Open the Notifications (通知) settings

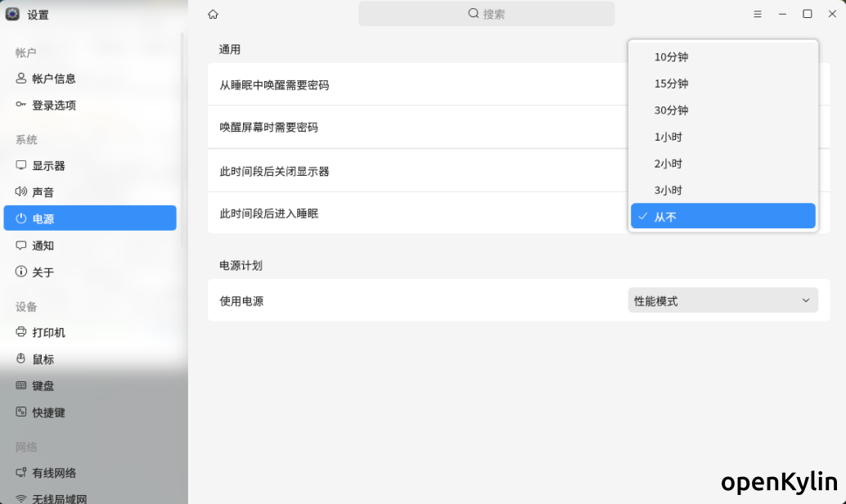click(43, 245)
